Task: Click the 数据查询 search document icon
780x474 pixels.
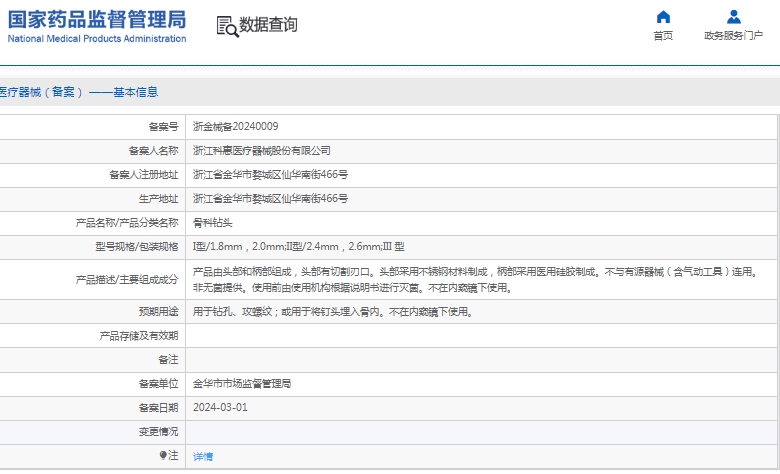Action: point(227,26)
